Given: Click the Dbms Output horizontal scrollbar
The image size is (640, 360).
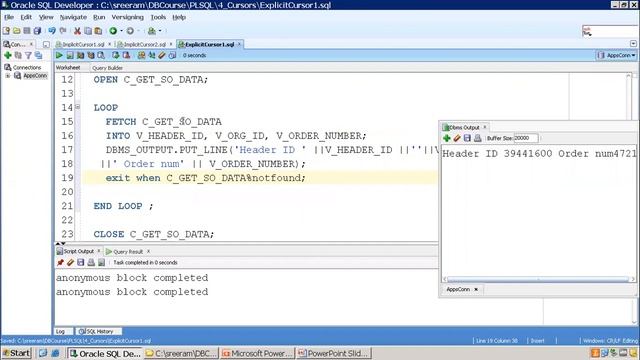Looking at the screenshot, I should click(538, 279).
